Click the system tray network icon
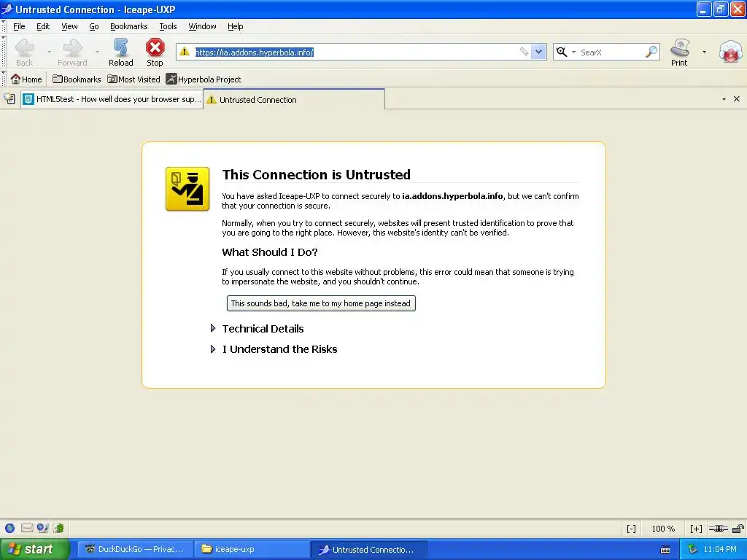Screen dimensions: 747x560 point(692,550)
